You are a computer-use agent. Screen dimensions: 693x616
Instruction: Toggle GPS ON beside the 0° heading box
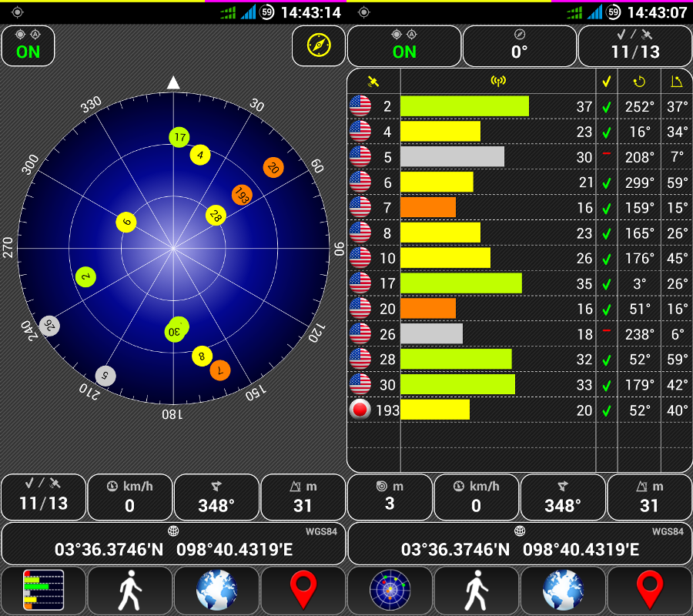click(404, 45)
